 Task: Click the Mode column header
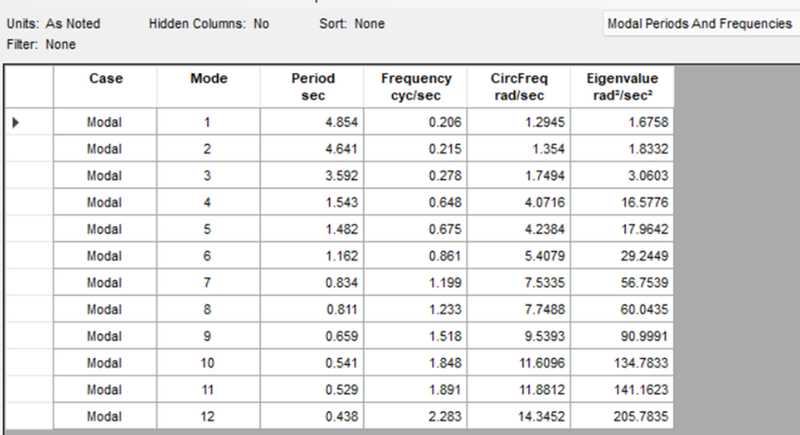(209, 87)
